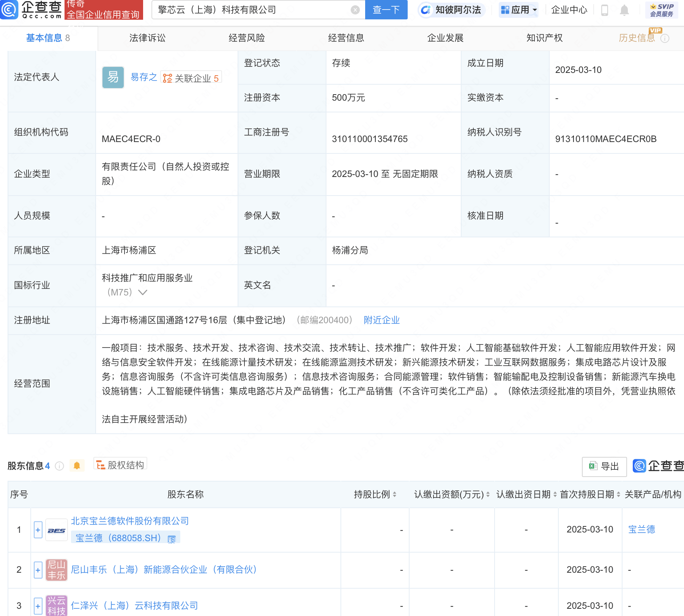Switch to 法律诉讼 tab
The height and width of the screenshot is (616, 684).
(x=147, y=38)
